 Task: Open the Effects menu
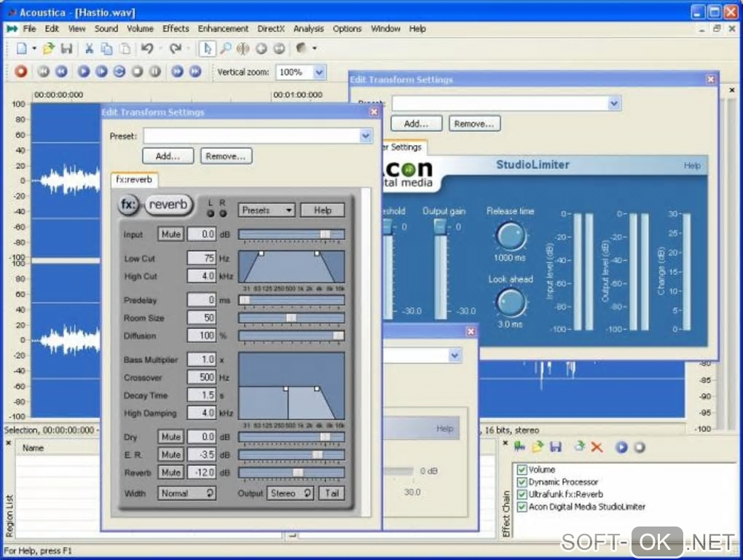click(176, 29)
